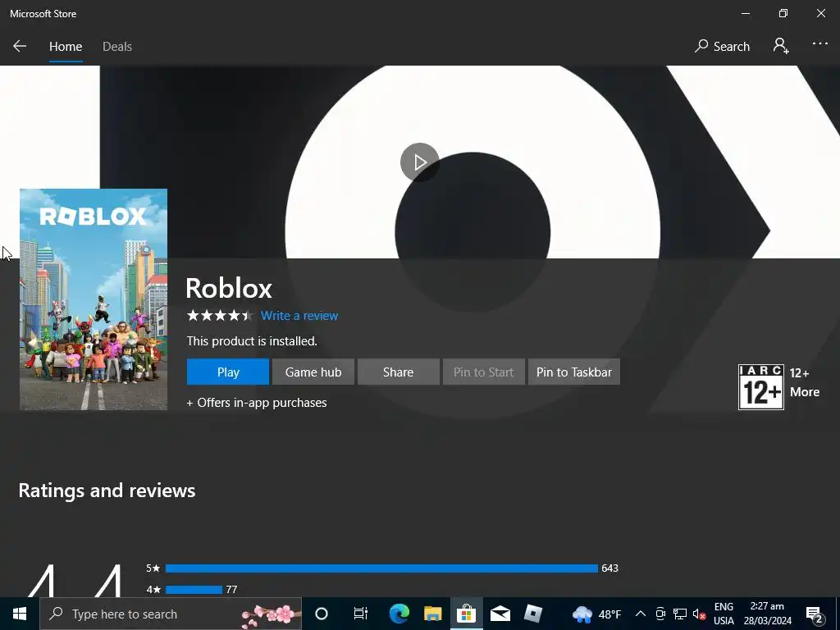840x630 pixels.
Task: Click the star rating under Roblox
Action: (x=220, y=316)
